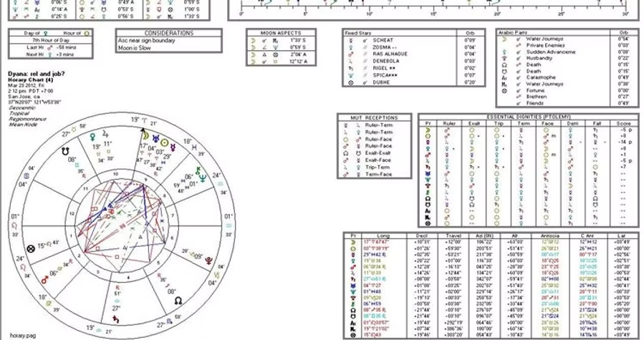
Task: Click the Fixed Stars header
Action: [x=357, y=33]
